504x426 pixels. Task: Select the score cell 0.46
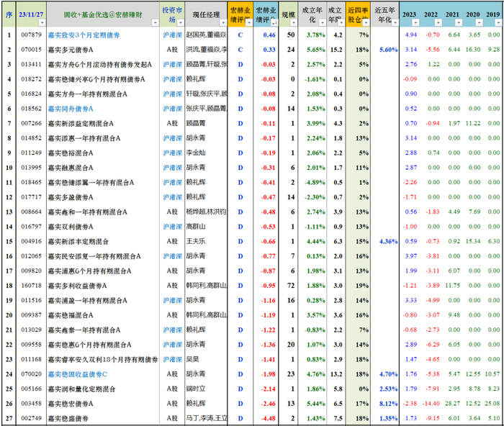[266, 35]
